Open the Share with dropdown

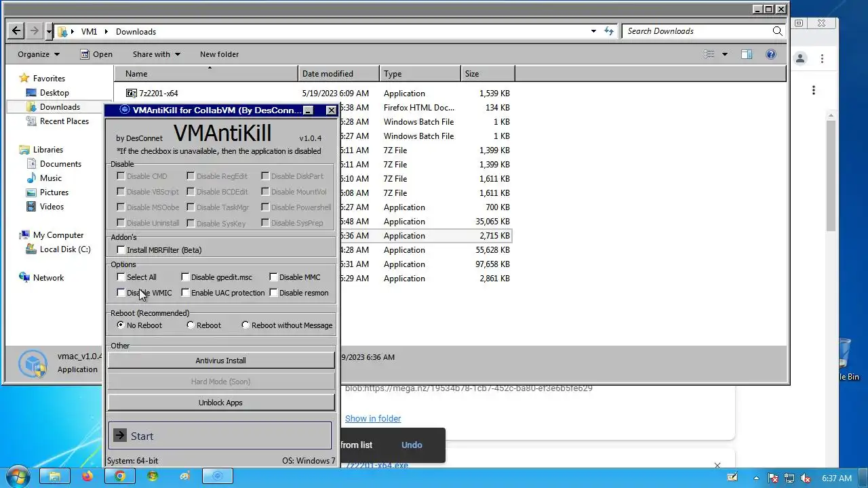pos(157,54)
